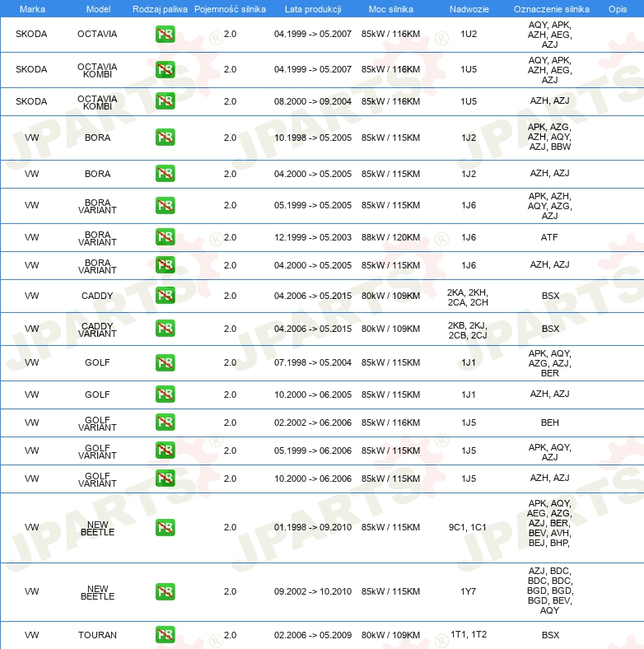644x649 pixels.
Task: Click the Moc silnika column header
Action: point(390,9)
